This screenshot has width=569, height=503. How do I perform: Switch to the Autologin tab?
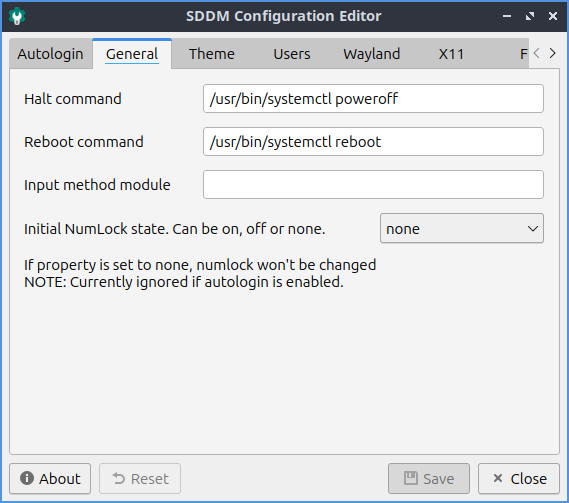[x=50, y=54]
